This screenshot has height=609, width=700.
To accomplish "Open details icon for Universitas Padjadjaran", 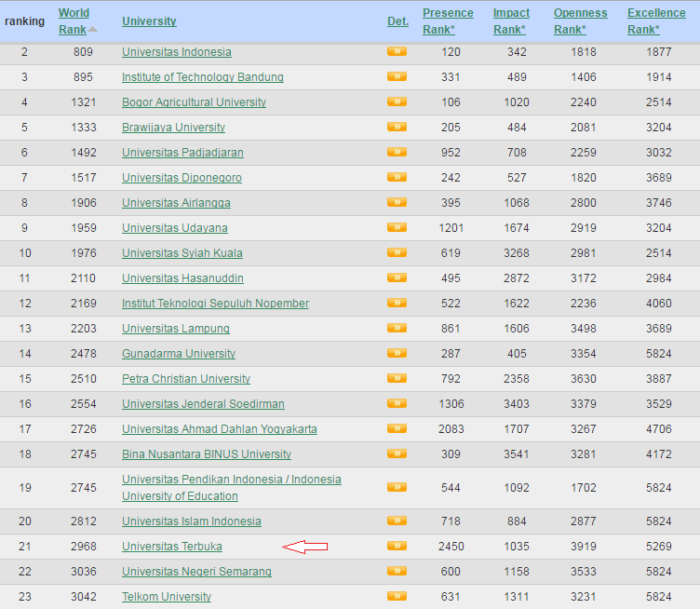I will (x=397, y=152).
